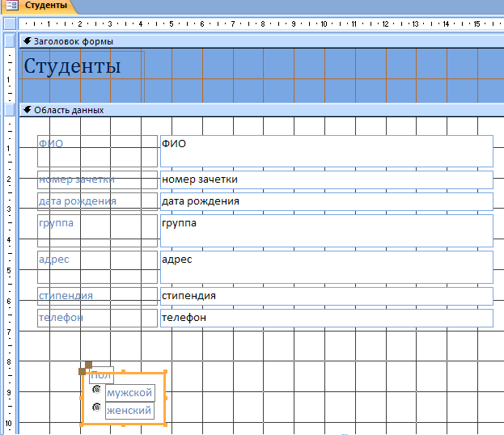Select the Студенты form tab

point(39,6)
